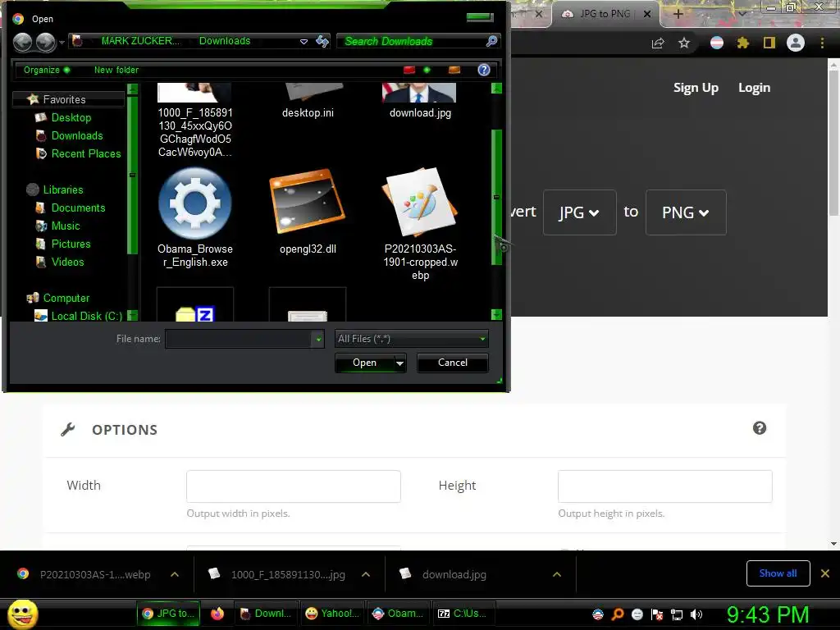Expand the address path dropdown arrow
The height and width of the screenshot is (630, 840).
point(304,41)
